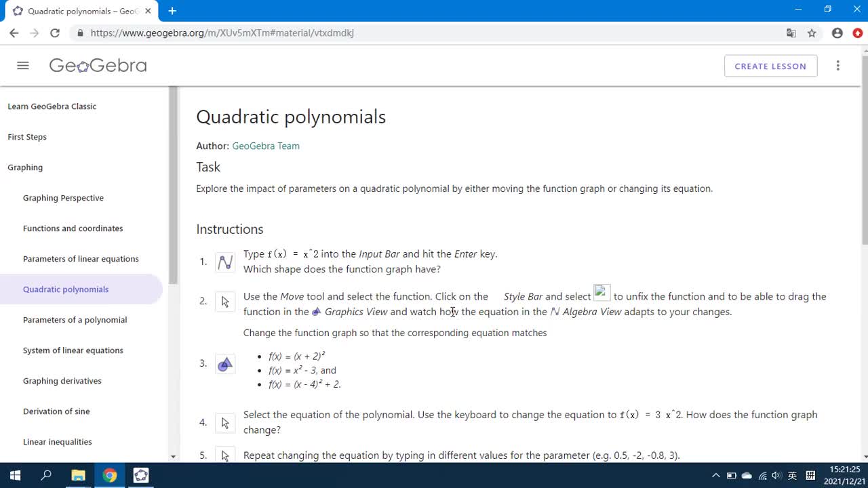Click the Graphics View icon in step 3
The image size is (868, 488).
225,364
